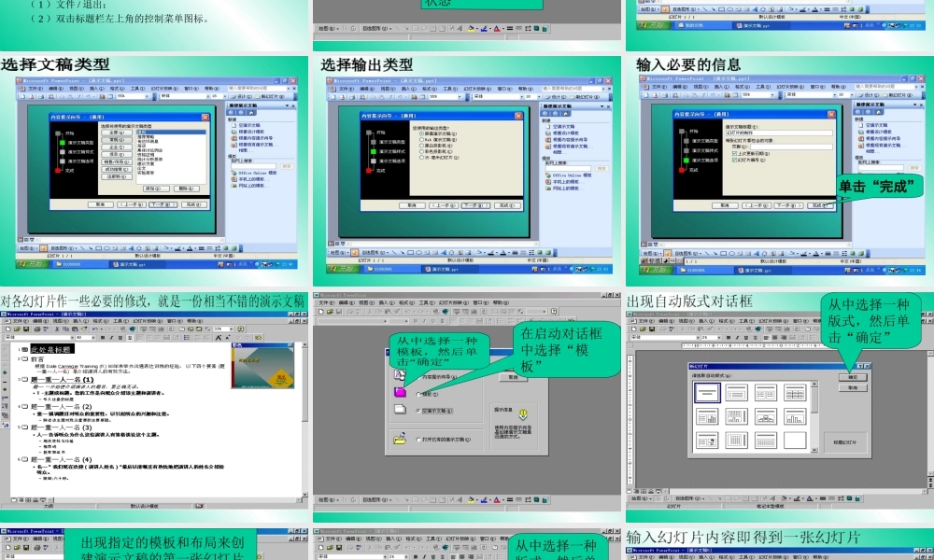934x560 pixels.
Task: Open task pane dropdown arrow in 选择文稿类型 slide
Action: click(287, 105)
